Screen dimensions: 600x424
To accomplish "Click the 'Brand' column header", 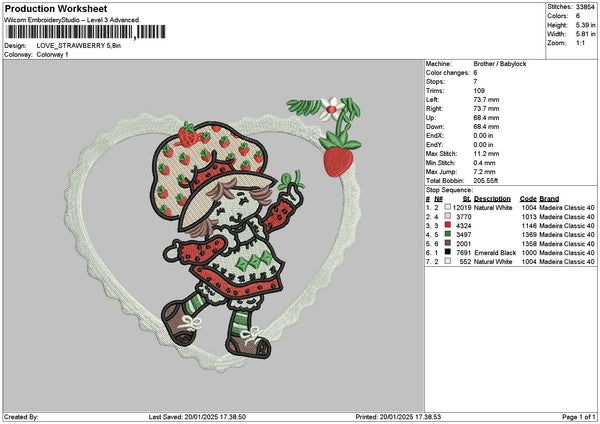I will 549,199.
